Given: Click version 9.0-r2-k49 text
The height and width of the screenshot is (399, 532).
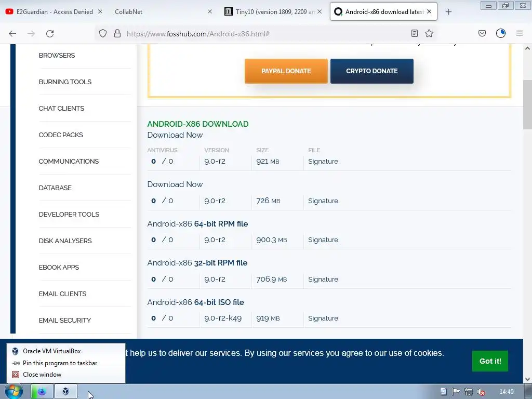Looking at the screenshot, I should pyautogui.click(x=223, y=318).
